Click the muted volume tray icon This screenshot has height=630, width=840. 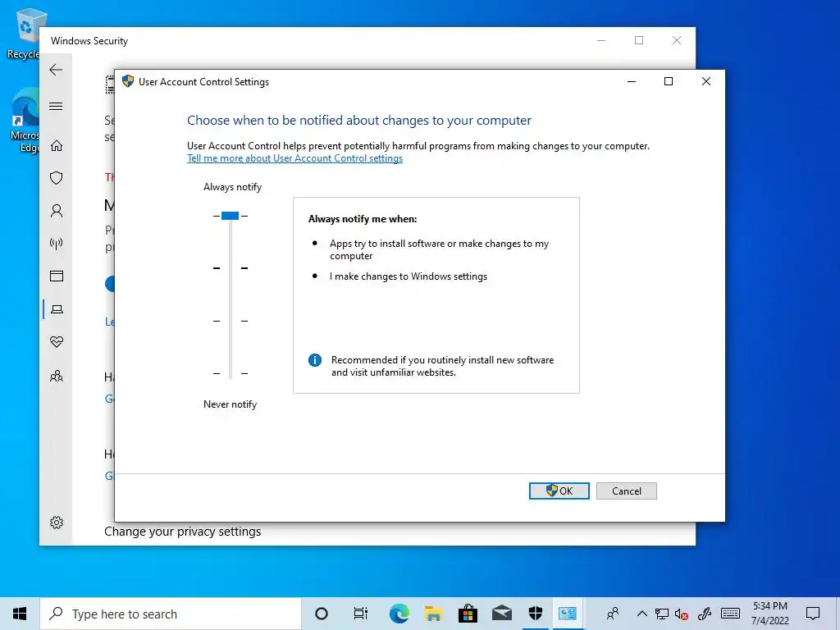pyautogui.click(x=682, y=614)
